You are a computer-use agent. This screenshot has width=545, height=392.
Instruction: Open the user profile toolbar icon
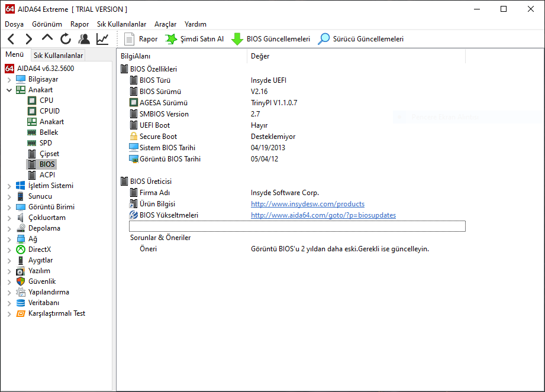pos(84,39)
